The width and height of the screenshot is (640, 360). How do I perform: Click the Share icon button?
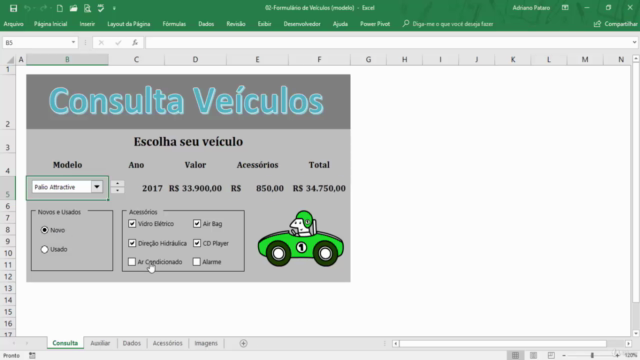(597, 24)
